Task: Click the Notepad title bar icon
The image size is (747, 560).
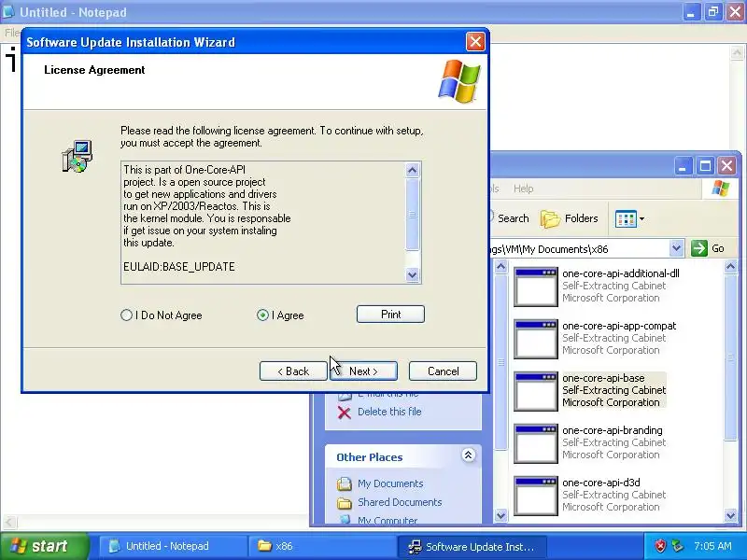Action: coord(8,12)
